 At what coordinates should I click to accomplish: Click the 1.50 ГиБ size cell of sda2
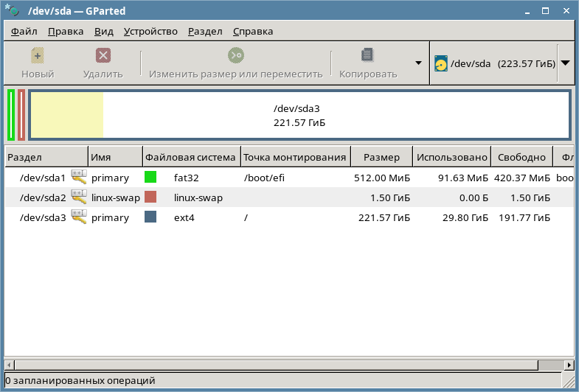click(x=390, y=197)
